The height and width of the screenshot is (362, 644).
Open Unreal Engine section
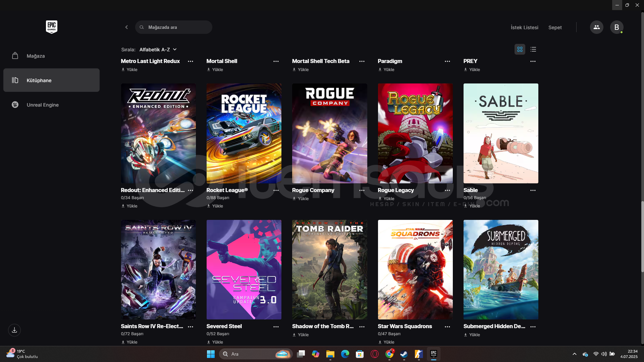coord(51,105)
